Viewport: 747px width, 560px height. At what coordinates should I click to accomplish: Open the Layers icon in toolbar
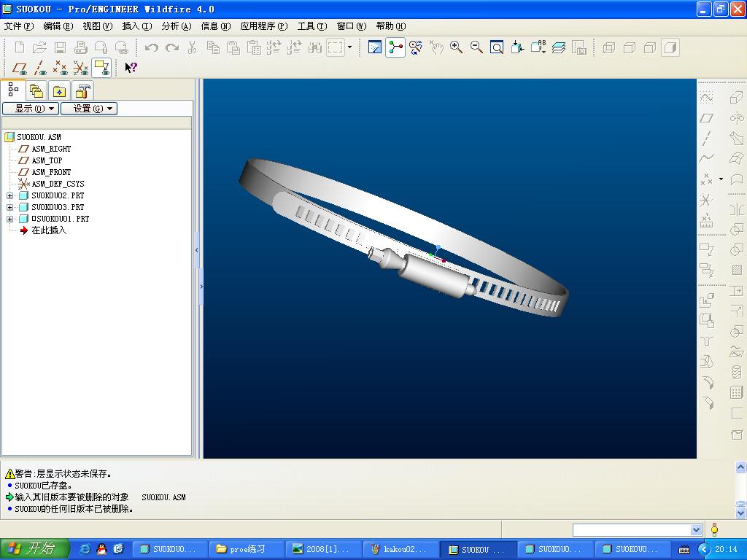(558, 47)
